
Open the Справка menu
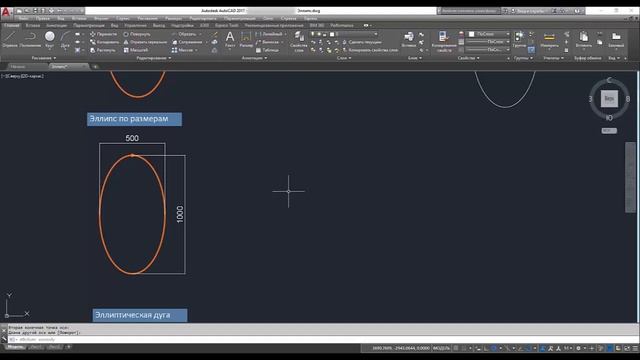288,18
